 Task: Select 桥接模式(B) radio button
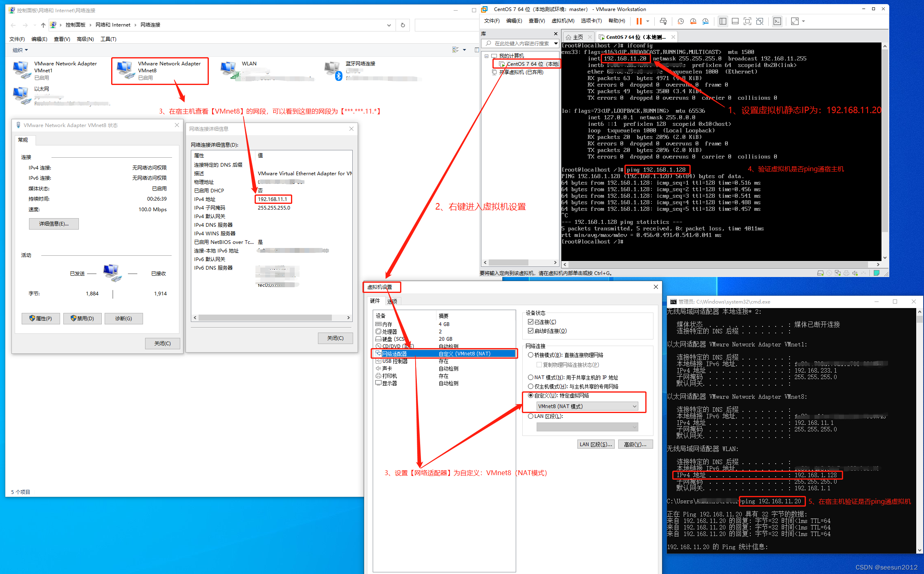(530, 355)
